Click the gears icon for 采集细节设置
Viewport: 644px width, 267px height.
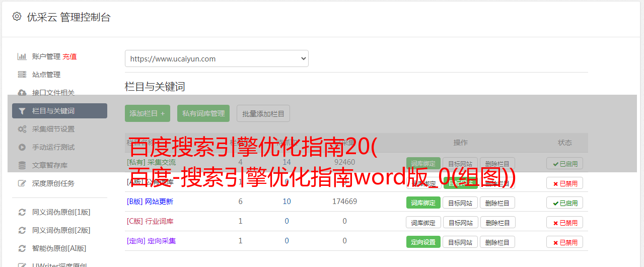[22, 129]
